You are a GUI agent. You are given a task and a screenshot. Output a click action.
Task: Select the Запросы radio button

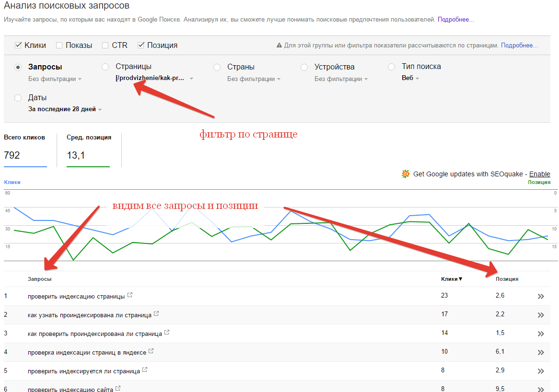(18, 68)
